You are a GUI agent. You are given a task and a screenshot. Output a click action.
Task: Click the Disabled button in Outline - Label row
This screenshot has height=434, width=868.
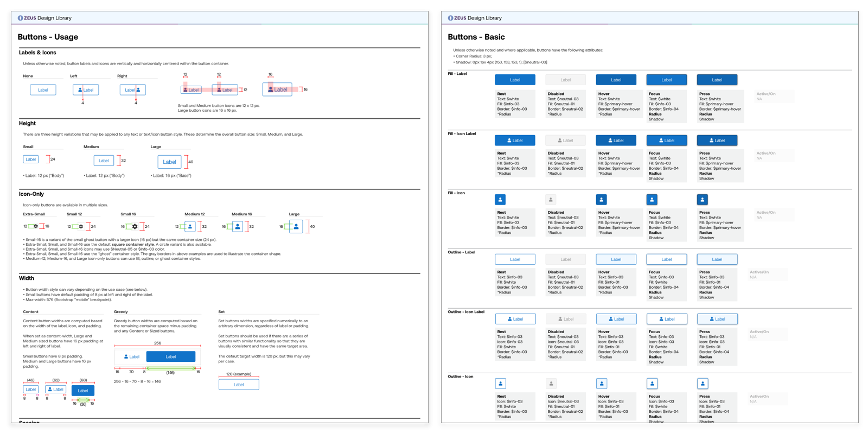(x=565, y=259)
